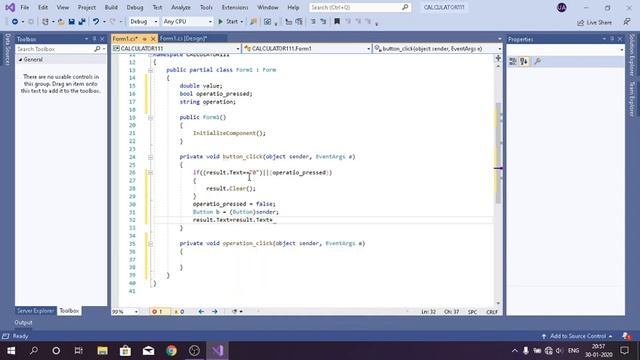
Task: Collapse the General group in Toolbox
Action: (x=20, y=60)
